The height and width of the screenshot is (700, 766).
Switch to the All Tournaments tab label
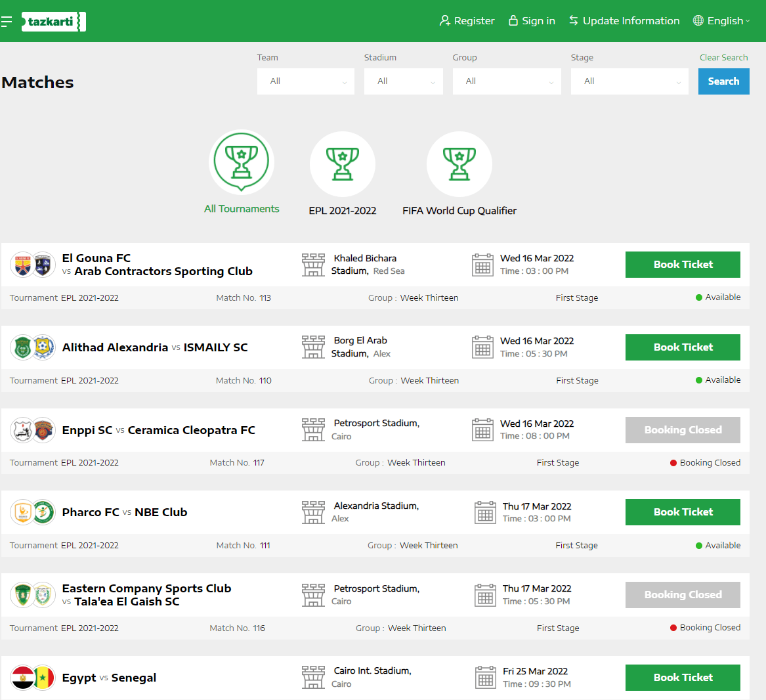242,209
